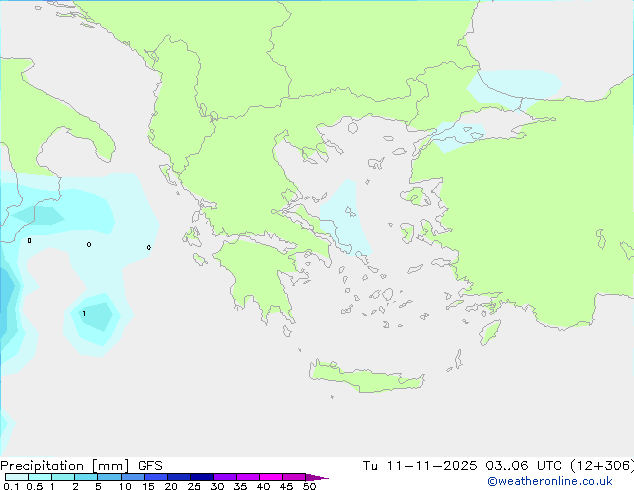The image size is (634, 490).
Task: Pick the 15 to 20 mm legend swatch
Action: click(x=156, y=477)
